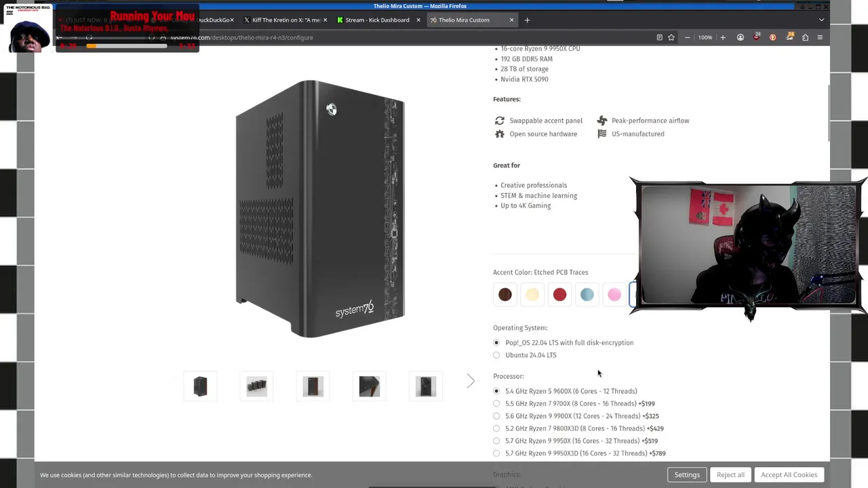The image size is (868, 488).
Task: Click the Swappable accent panel refresh icon
Action: [x=500, y=121]
